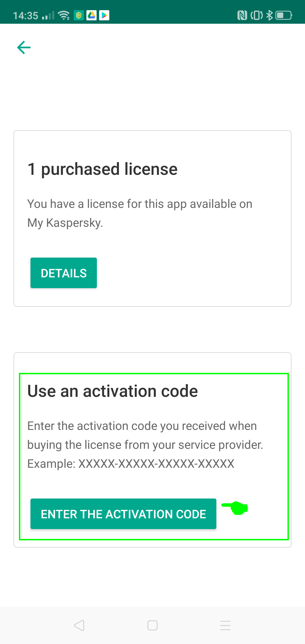Tap the battery level indicator
This screenshot has height=644, width=305.
(x=284, y=15)
